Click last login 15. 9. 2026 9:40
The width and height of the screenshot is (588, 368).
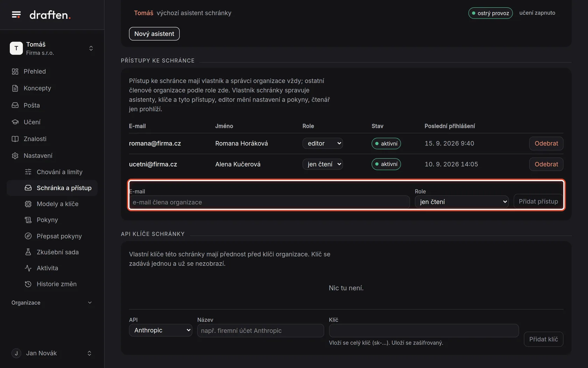449,143
